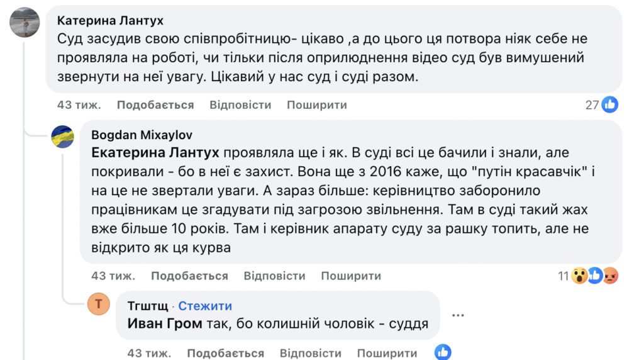Click Стежити to follow Тгштщ
Image resolution: width=644 pixels, height=360 pixels.
tap(205, 307)
